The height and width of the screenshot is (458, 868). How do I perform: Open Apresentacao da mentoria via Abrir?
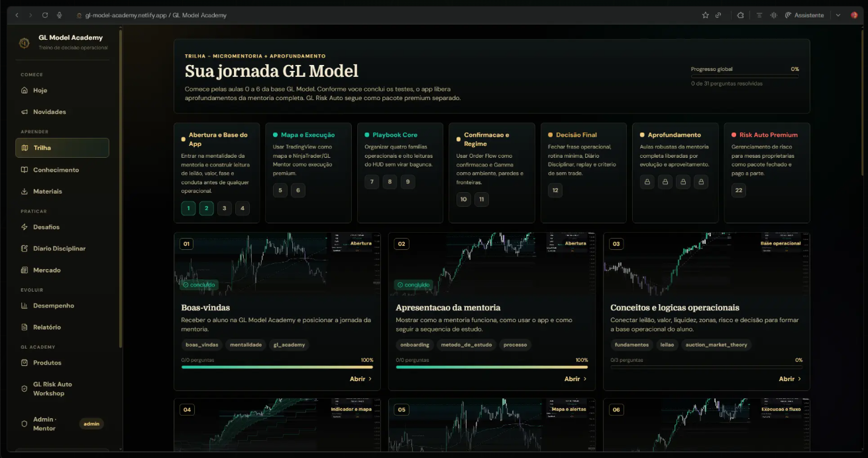point(575,379)
